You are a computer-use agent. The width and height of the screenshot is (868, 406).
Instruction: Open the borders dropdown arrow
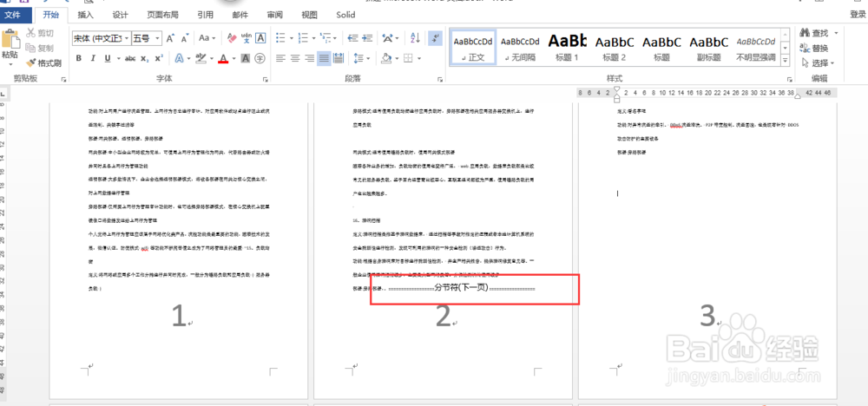click(x=418, y=58)
